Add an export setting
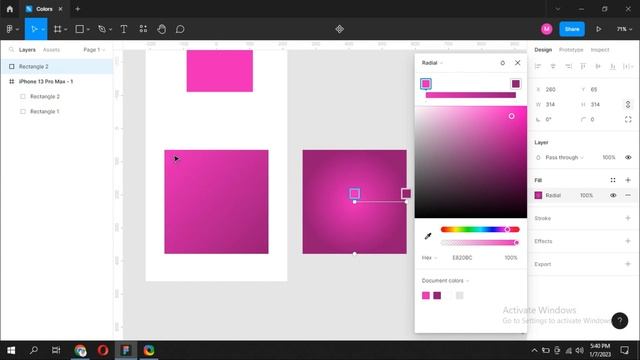The width and height of the screenshot is (640, 360). (628, 264)
